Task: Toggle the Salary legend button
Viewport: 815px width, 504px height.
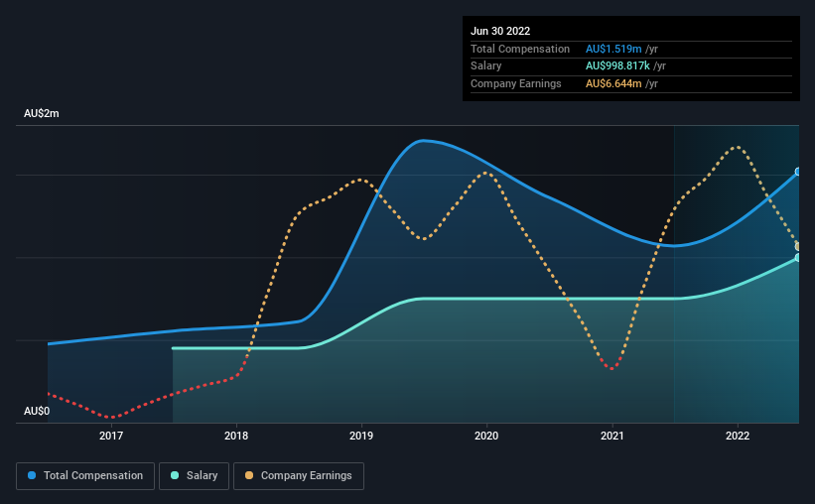Action: (x=194, y=476)
